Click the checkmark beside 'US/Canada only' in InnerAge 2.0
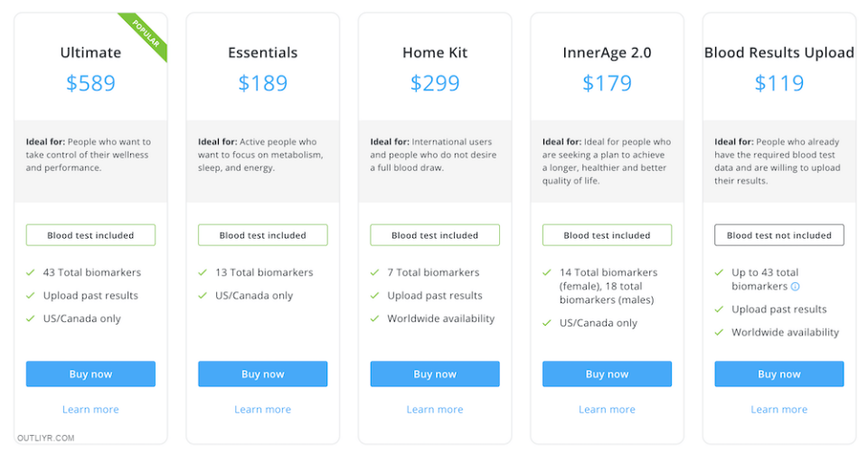This screenshot has width=868, height=454. pyautogui.click(x=548, y=323)
